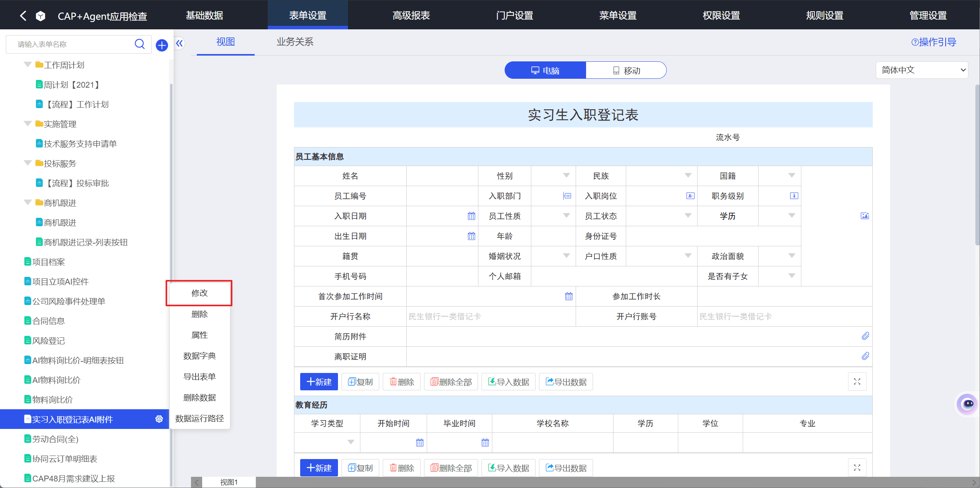Add a new form with plus icon
Screen dimensions: 980x488
(x=162, y=45)
